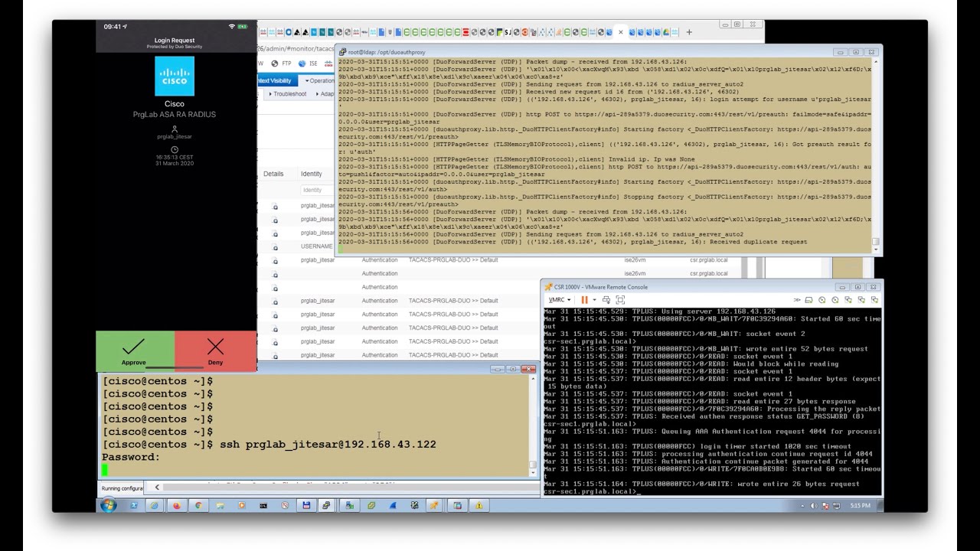Click ise26vm server cell in table

coord(635,260)
